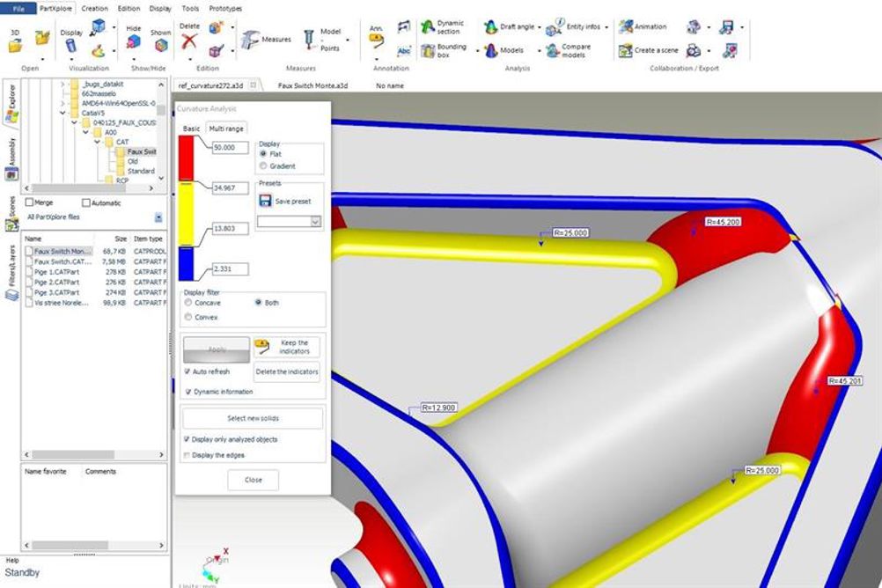Viewport: 882px width, 588px height.
Task: Click the second folder icon in Open group
Action: pos(42,38)
